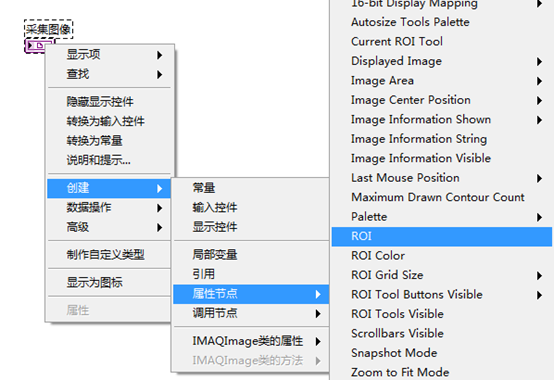554x380 pixels.
Task: Select the ROI property
Action: tap(442, 236)
